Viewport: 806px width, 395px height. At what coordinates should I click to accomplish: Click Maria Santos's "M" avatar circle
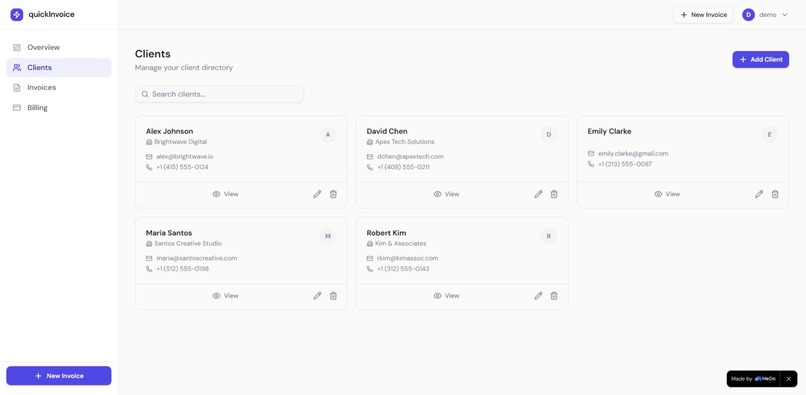[x=328, y=237]
